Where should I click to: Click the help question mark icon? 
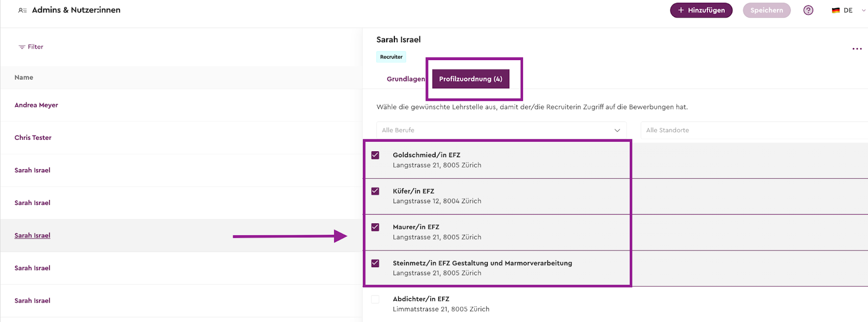click(808, 10)
